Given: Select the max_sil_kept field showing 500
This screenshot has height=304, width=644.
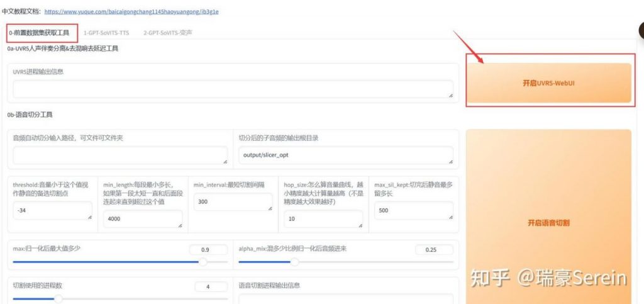Looking at the screenshot, I should (x=413, y=211).
